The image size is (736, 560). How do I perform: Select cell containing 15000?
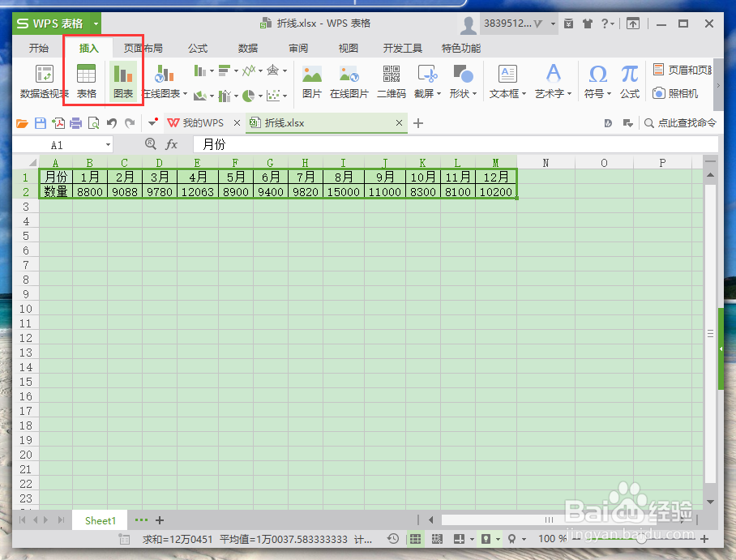[344, 192]
